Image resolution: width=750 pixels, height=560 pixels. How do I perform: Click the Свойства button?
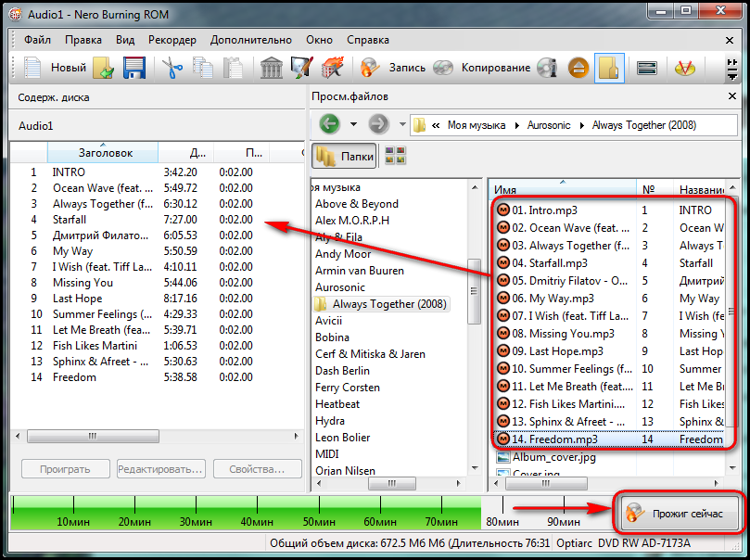click(x=258, y=469)
